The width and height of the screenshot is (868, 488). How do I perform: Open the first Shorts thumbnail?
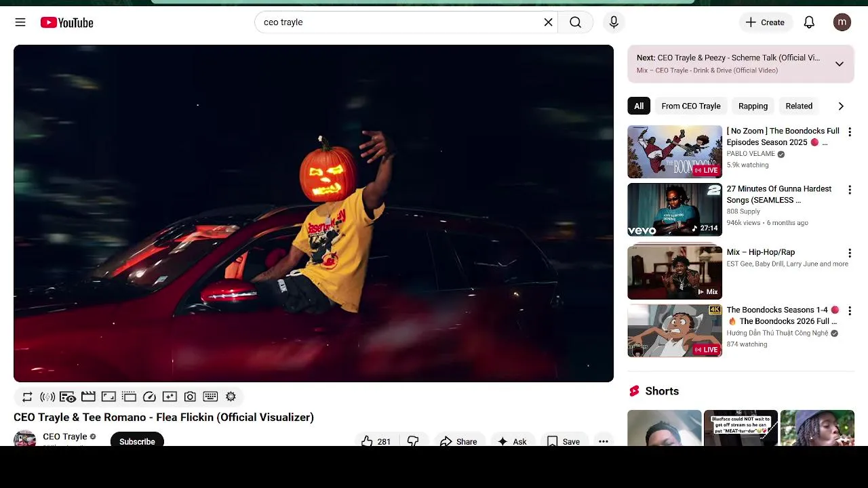point(665,428)
